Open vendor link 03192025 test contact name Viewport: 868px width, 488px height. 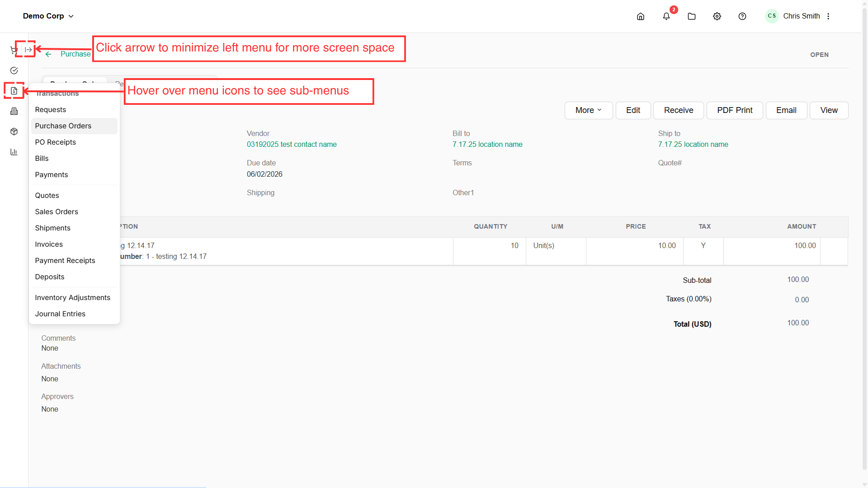292,145
